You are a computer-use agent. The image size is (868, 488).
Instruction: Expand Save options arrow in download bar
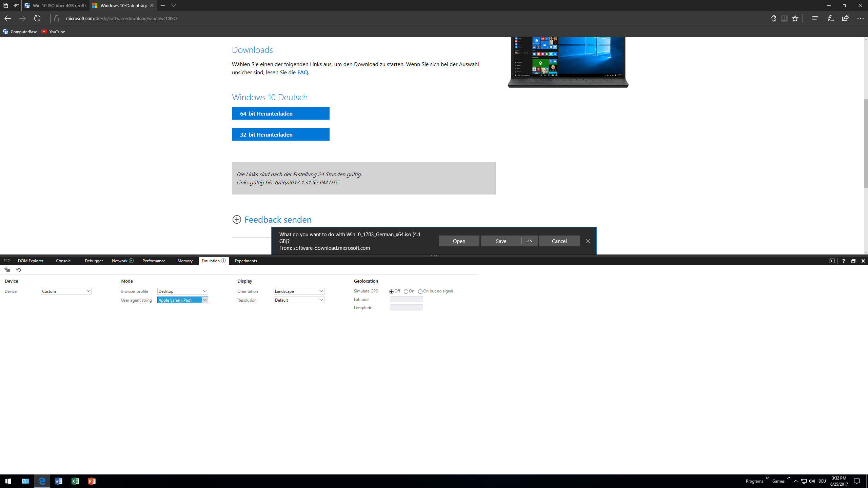(x=529, y=241)
